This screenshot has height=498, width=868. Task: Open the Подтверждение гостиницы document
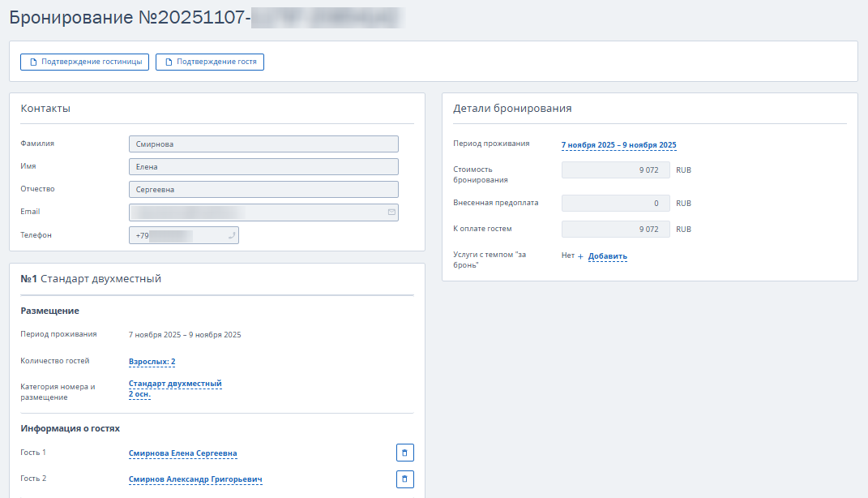click(85, 62)
